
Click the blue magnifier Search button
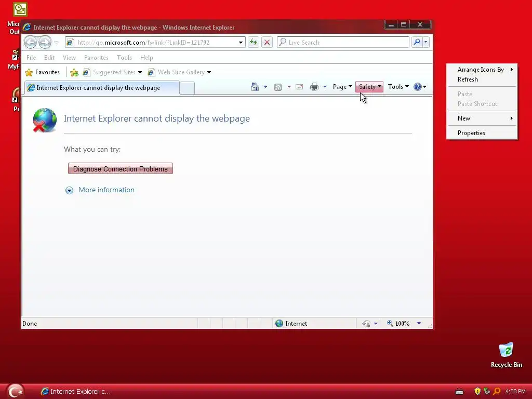click(x=417, y=42)
